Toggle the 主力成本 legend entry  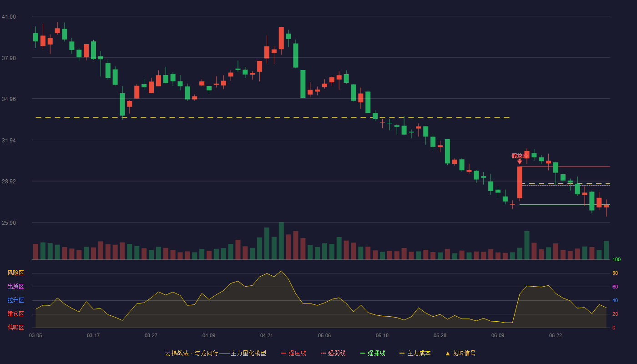coord(415,353)
